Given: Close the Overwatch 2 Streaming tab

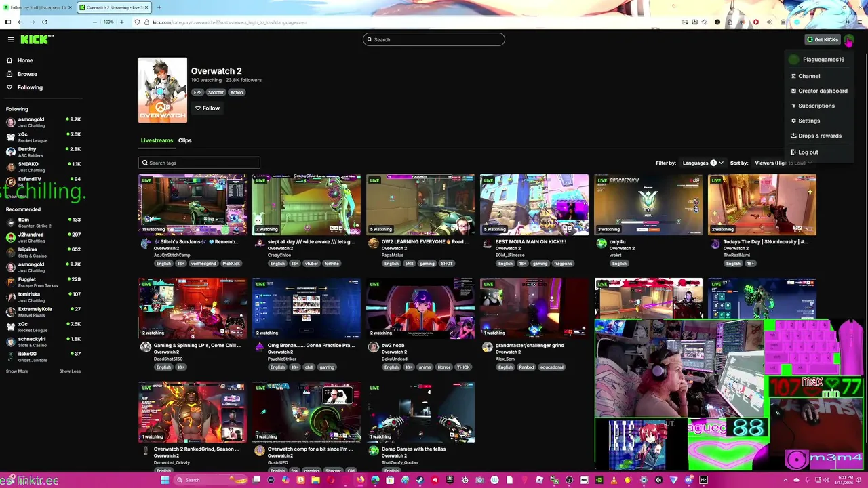Looking at the screenshot, I should point(147,7).
